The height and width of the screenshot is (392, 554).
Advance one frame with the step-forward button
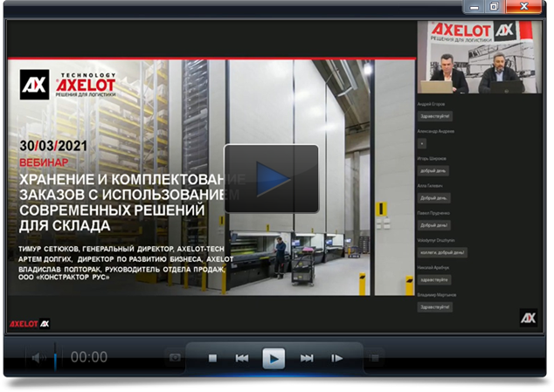336,359
